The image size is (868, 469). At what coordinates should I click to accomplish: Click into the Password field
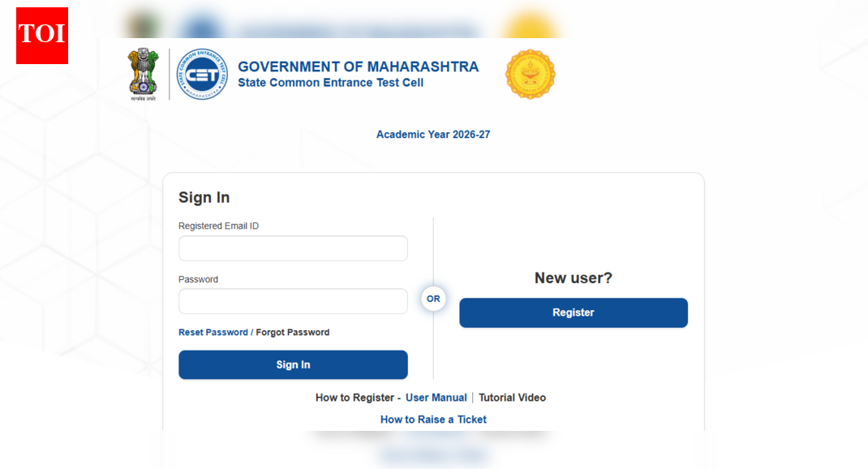[293, 301]
